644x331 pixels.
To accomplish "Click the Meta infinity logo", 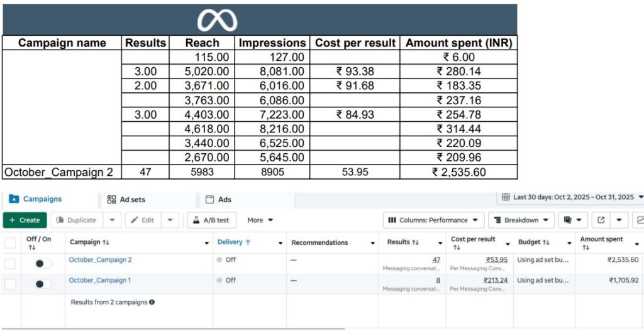I will tap(217, 19).
